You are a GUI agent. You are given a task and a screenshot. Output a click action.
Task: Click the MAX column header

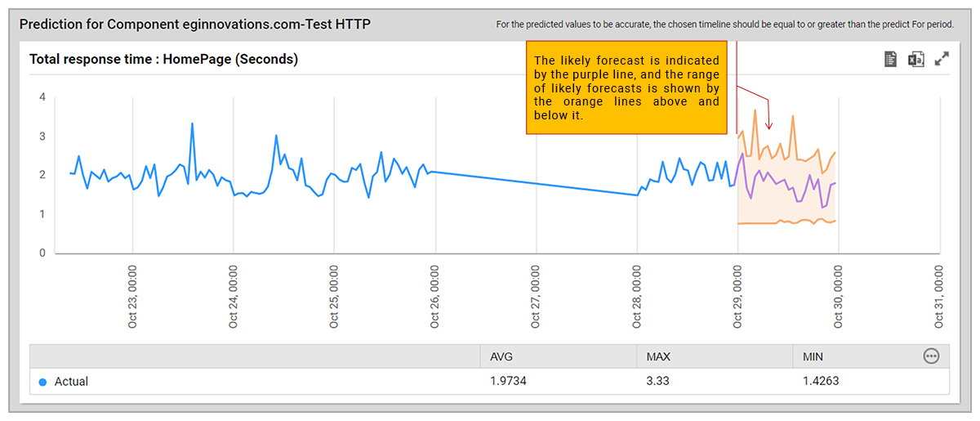(657, 356)
